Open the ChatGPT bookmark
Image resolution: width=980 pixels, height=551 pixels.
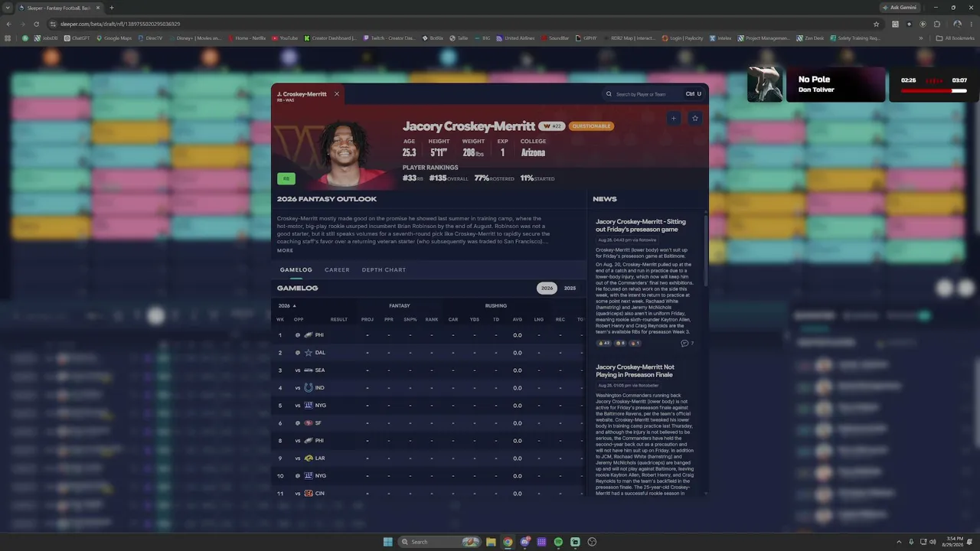tap(77, 38)
